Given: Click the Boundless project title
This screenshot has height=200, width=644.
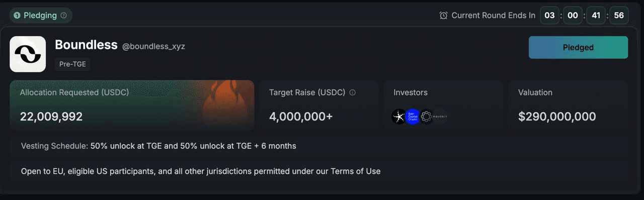Looking at the screenshot, I should 86,45.
